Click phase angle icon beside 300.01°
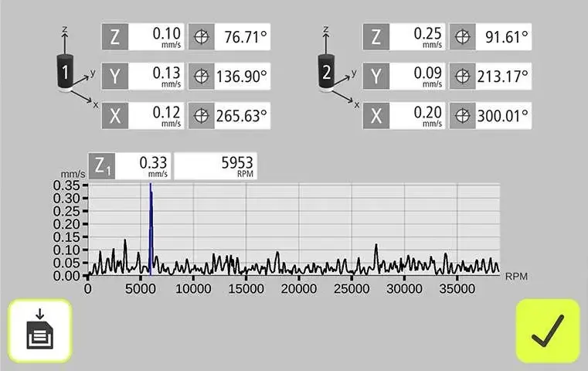Screen dimensions: 588x371 coord(462,115)
